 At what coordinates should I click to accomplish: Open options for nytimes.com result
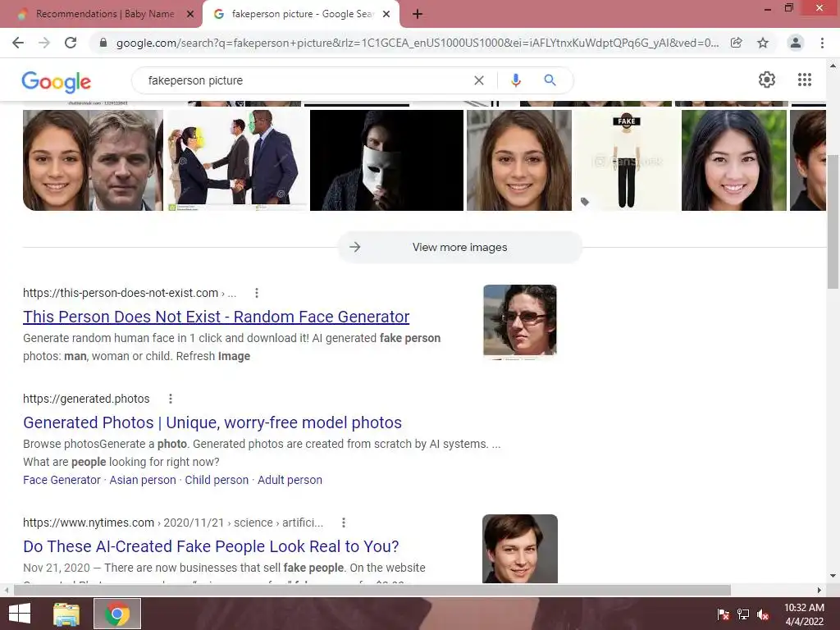[344, 523]
